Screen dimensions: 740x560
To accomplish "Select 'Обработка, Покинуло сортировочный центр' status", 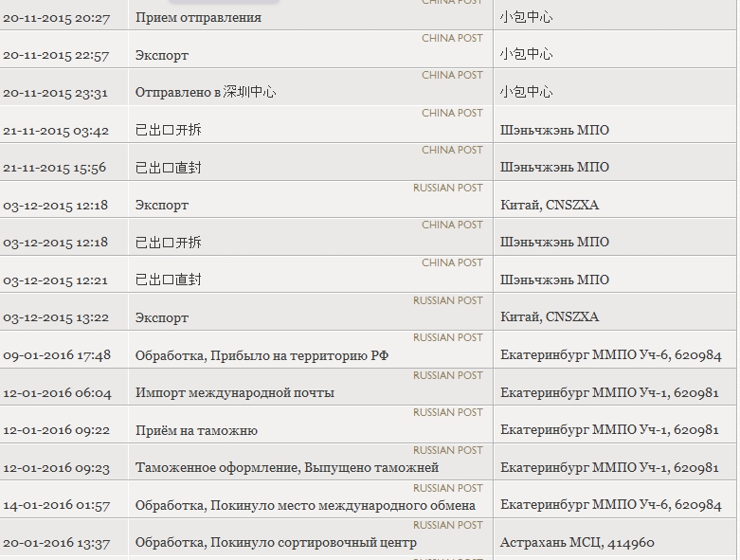I will click(x=276, y=543).
